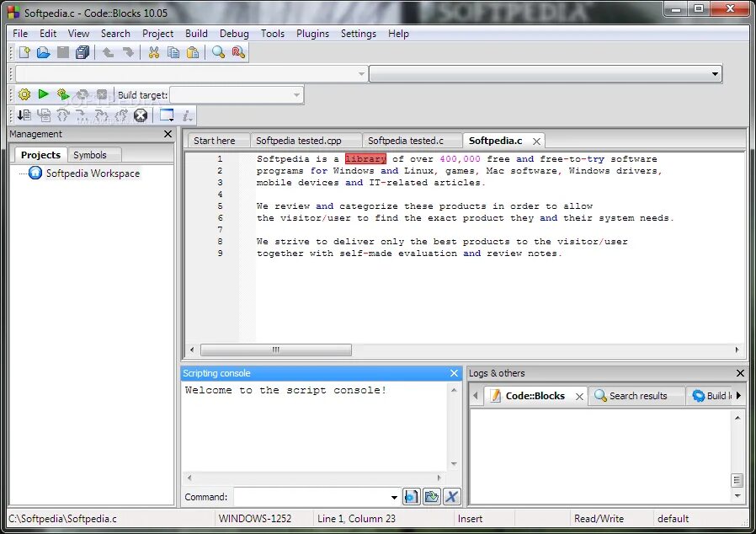The width and height of the screenshot is (756, 534).
Task: Click highlighted word "library" in editor
Action: click(x=365, y=158)
